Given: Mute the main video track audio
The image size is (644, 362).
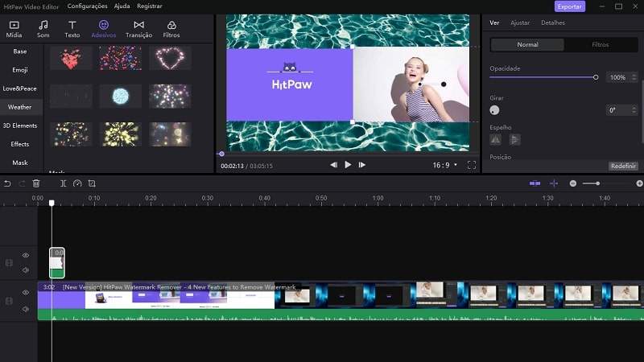Looking at the screenshot, I should click(x=26, y=307).
